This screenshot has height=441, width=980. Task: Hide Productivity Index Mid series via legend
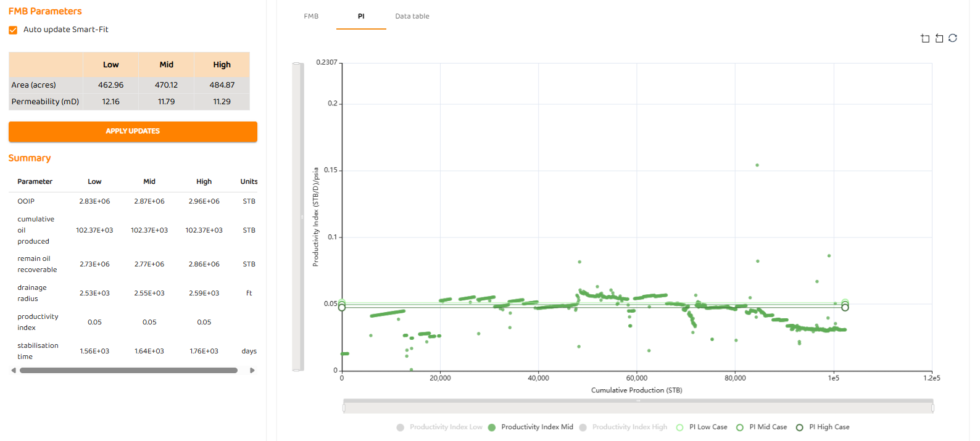(531, 427)
